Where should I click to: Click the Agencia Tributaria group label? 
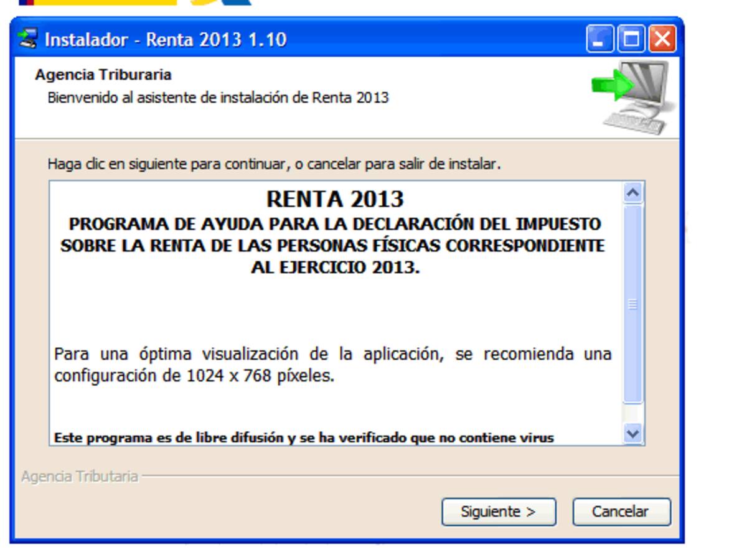[x=81, y=475]
